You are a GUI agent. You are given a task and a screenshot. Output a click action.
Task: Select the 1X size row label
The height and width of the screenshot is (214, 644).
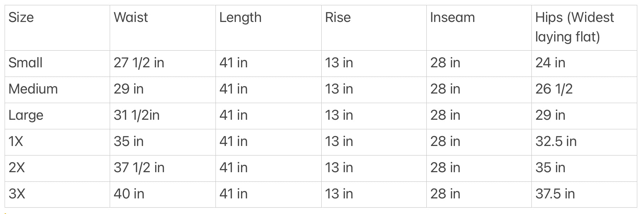tap(16, 141)
